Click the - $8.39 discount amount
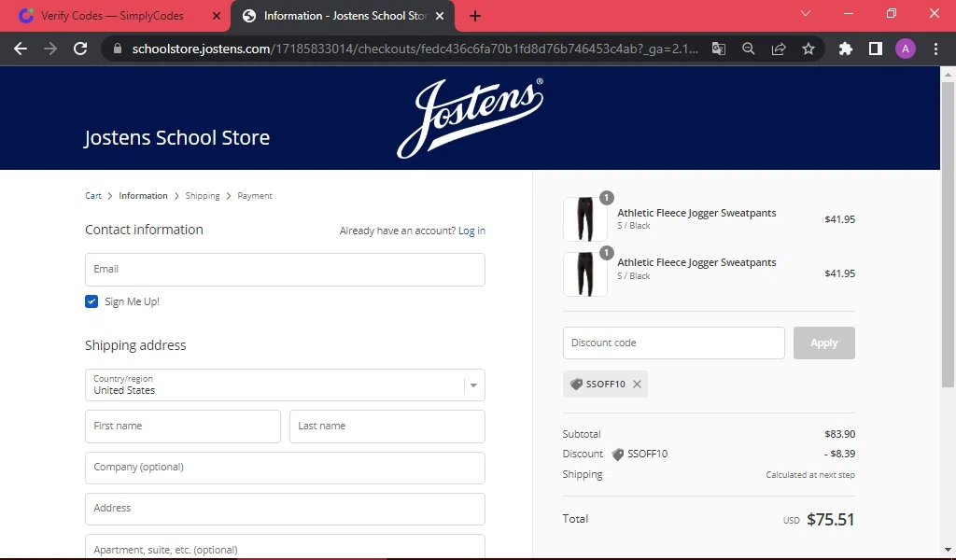The width and height of the screenshot is (956, 560). tap(839, 454)
